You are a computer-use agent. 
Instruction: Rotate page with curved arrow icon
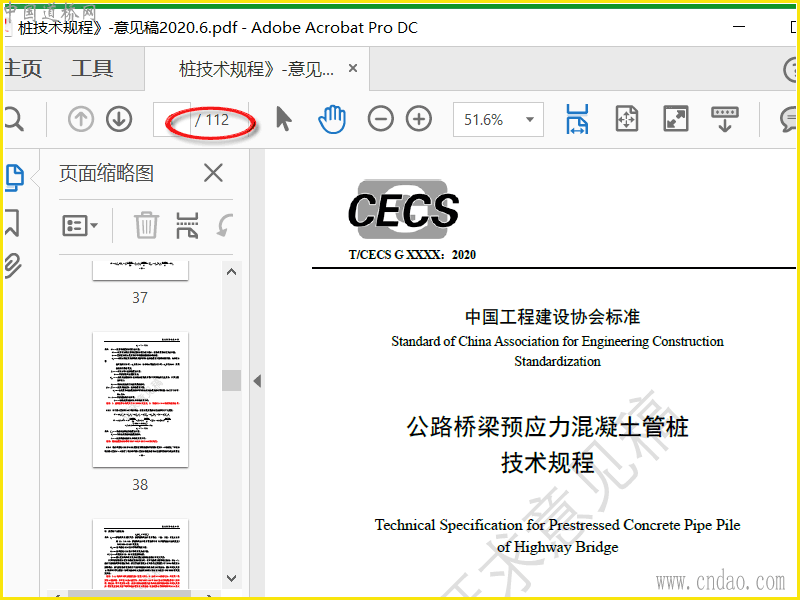tap(224, 225)
